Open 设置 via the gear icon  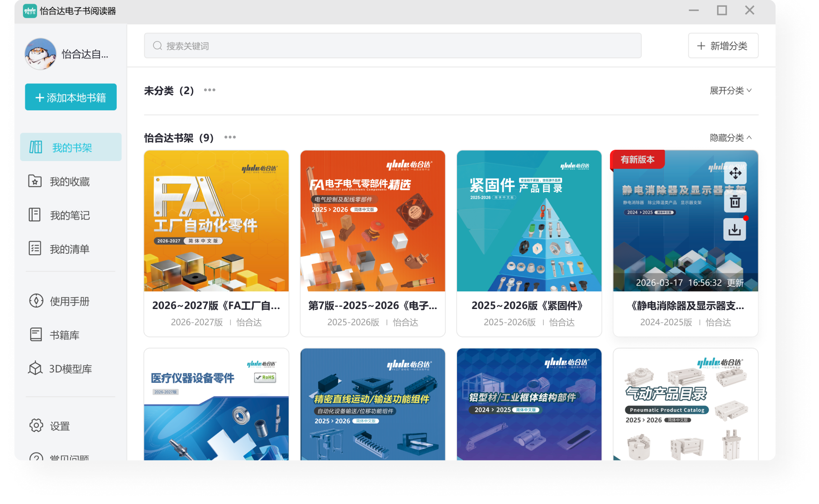point(36,426)
